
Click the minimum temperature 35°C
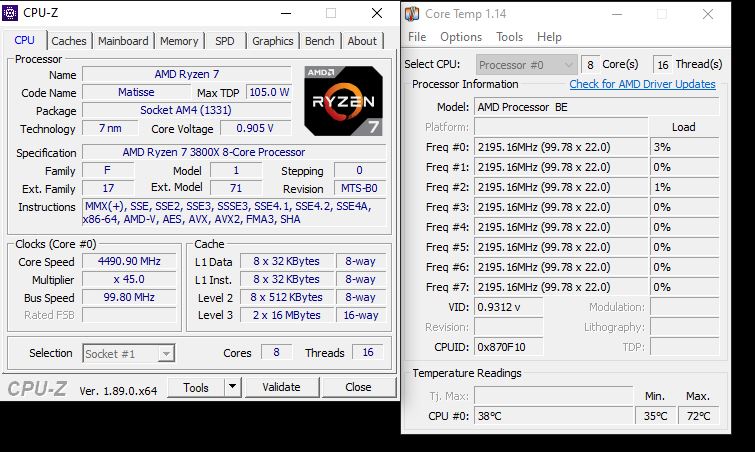(655, 416)
